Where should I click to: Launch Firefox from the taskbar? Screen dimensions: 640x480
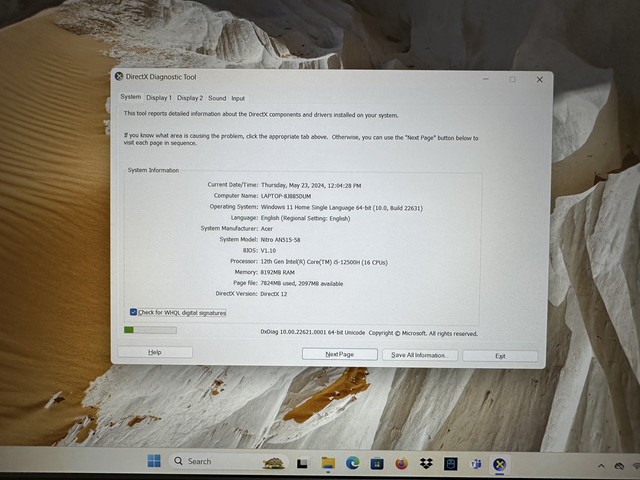(x=402, y=464)
